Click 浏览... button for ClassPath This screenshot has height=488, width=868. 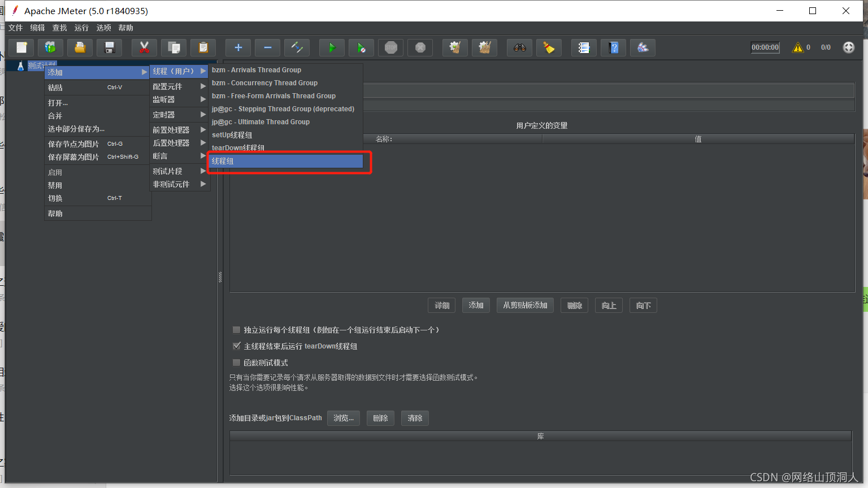tap(344, 418)
